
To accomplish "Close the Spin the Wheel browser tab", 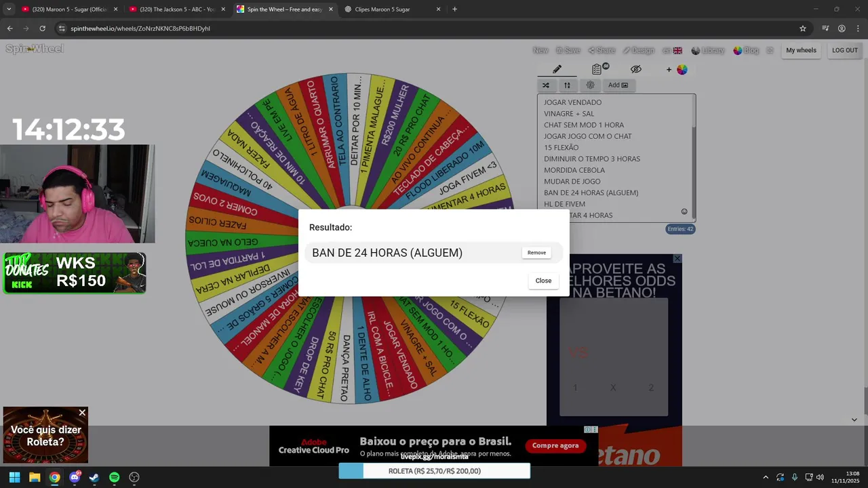I will click(x=331, y=9).
